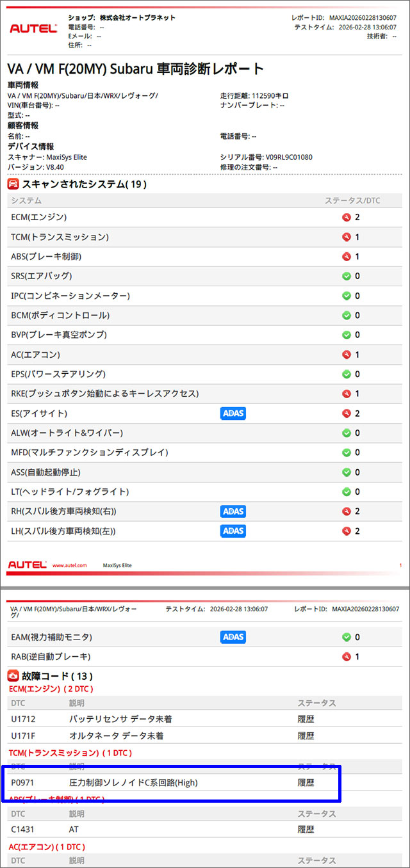Screen dimensions: 410x868
Task: Click the SRS(エアバッグ) system name
Action: 42,276
